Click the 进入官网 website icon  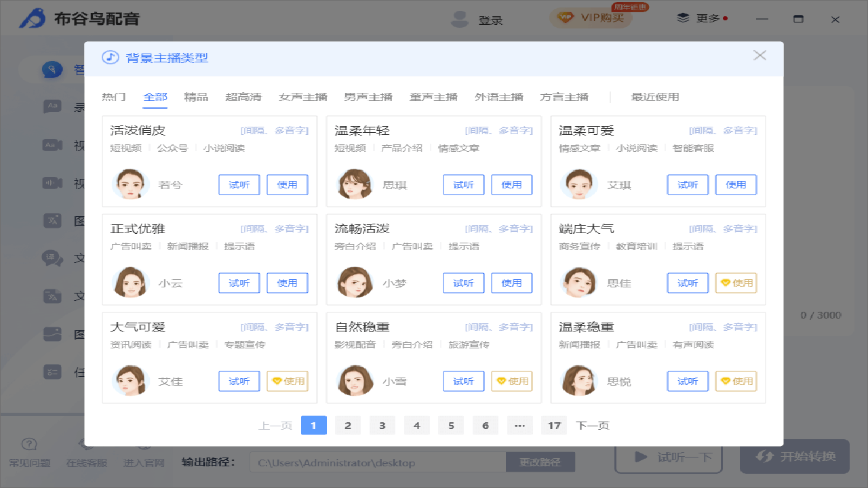[x=143, y=444]
